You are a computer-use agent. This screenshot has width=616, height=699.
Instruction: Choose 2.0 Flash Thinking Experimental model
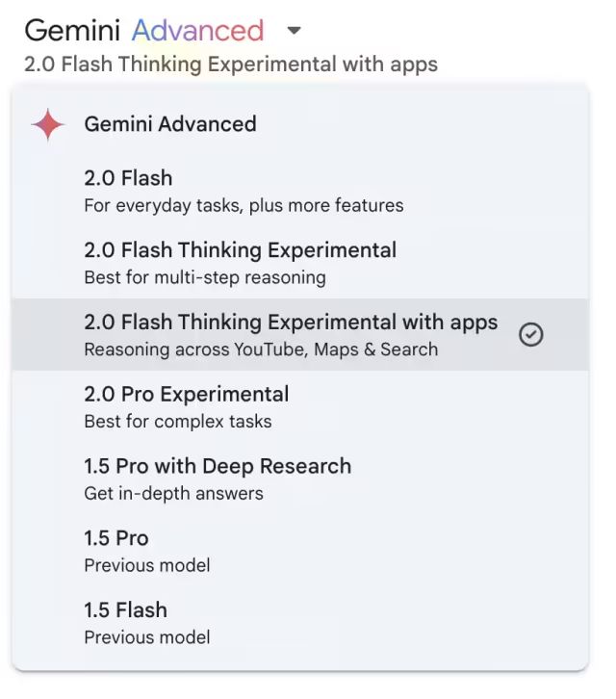pyautogui.click(x=240, y=250)
